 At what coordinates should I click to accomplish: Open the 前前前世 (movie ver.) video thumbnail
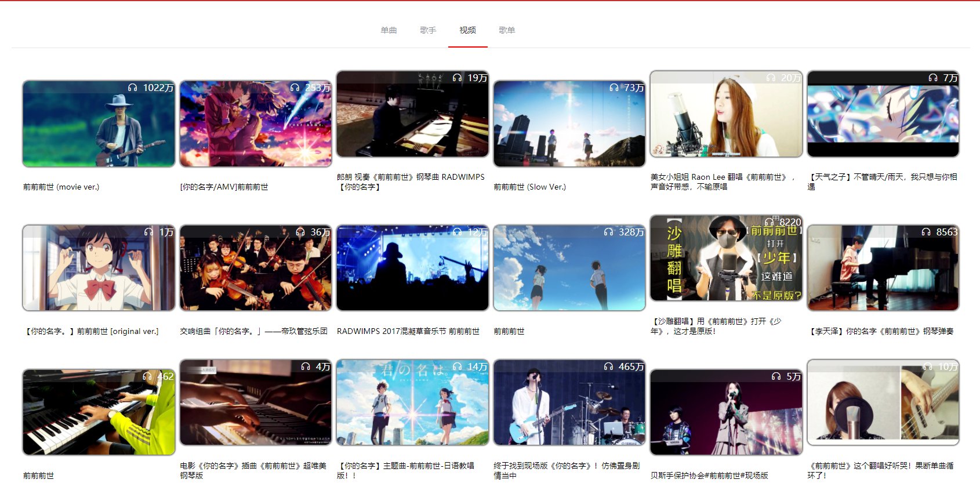[x=99, y=124]
